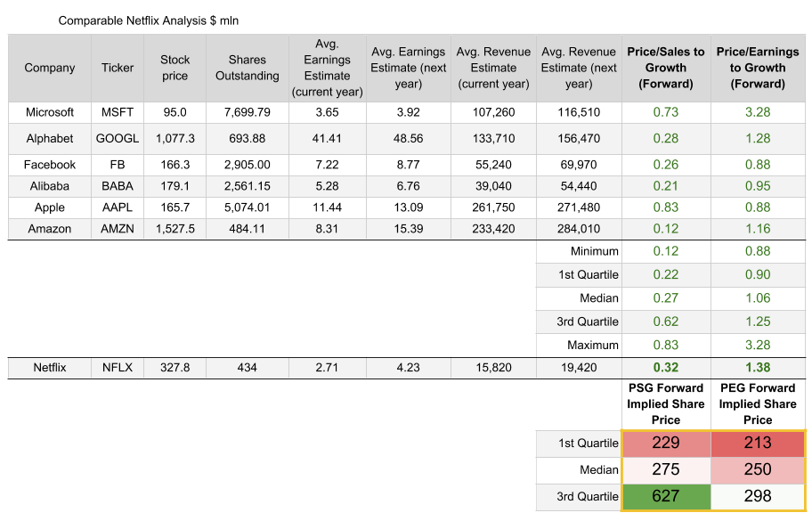Click the PSG Forward Implied Share Price header

pyautogui.click(x=666, y=403)
